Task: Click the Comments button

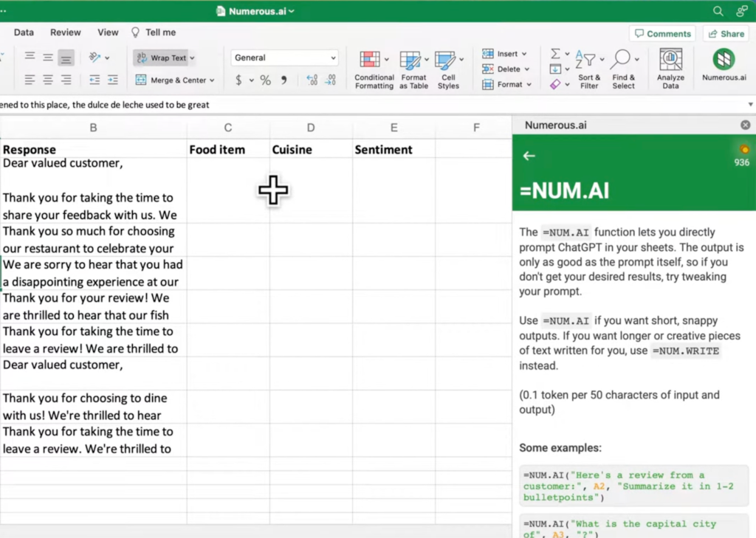Action: [662, 34]
